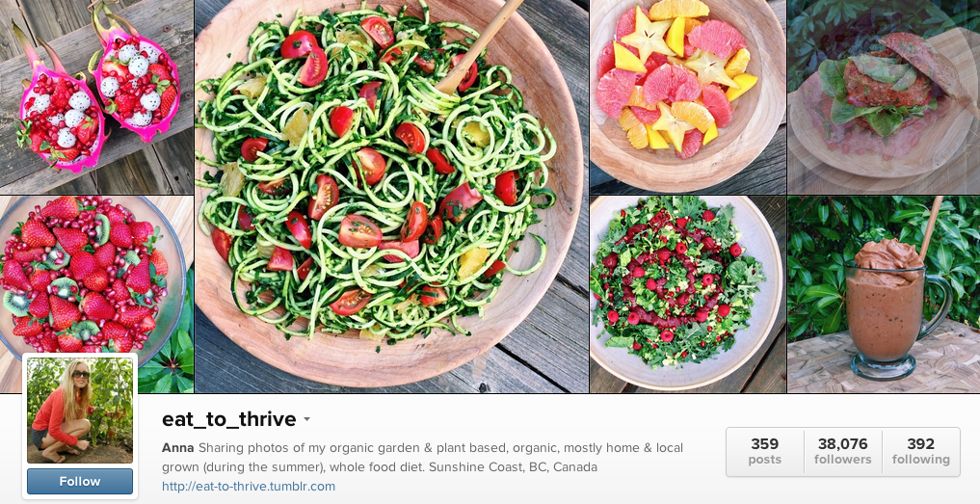Click the eat_to_thrive username heading

[228, 419]
